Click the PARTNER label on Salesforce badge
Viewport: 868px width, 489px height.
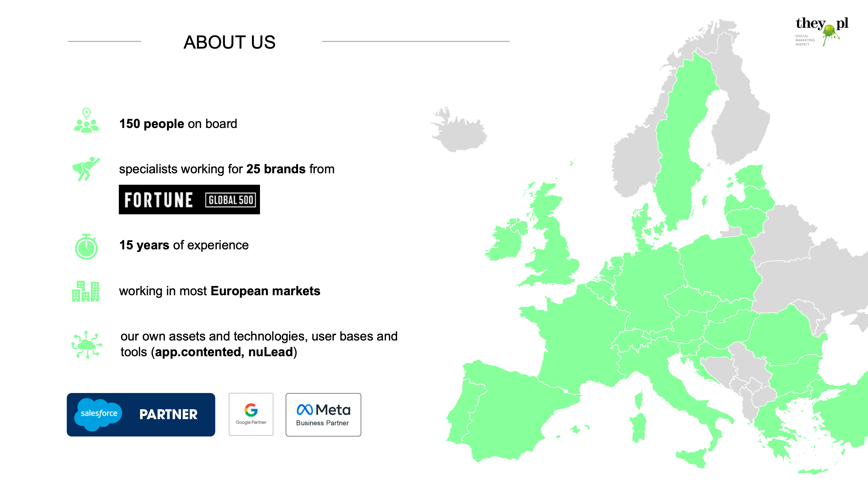[x=169, y=414]
